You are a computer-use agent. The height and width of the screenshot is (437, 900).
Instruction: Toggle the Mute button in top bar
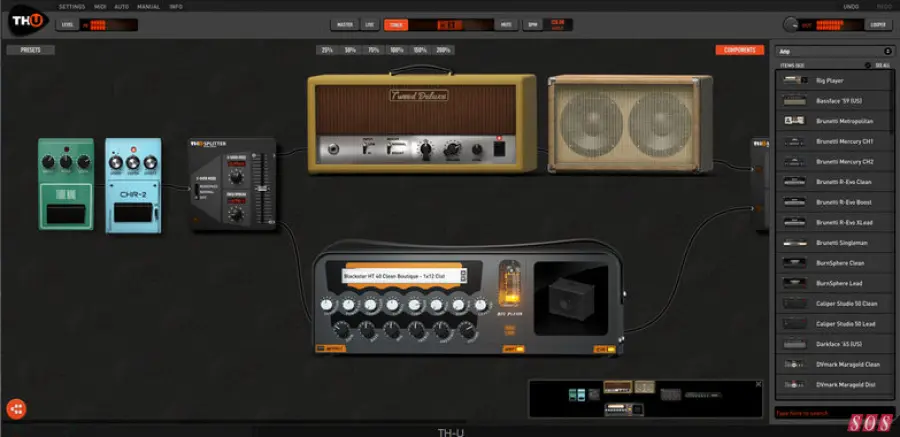tap(506, 25)
